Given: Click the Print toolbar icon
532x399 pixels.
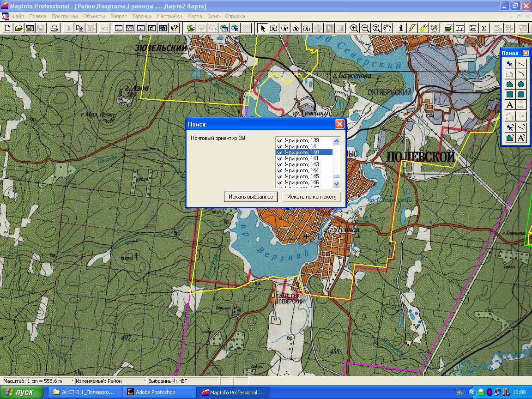Looking at the screenshot, I should pyautogui.click(x=54, y=28).
